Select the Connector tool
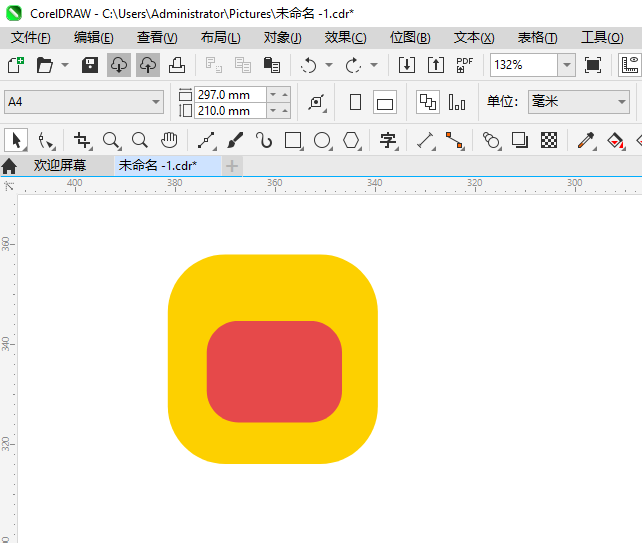642x543 pixels. [x=454, y=140]
